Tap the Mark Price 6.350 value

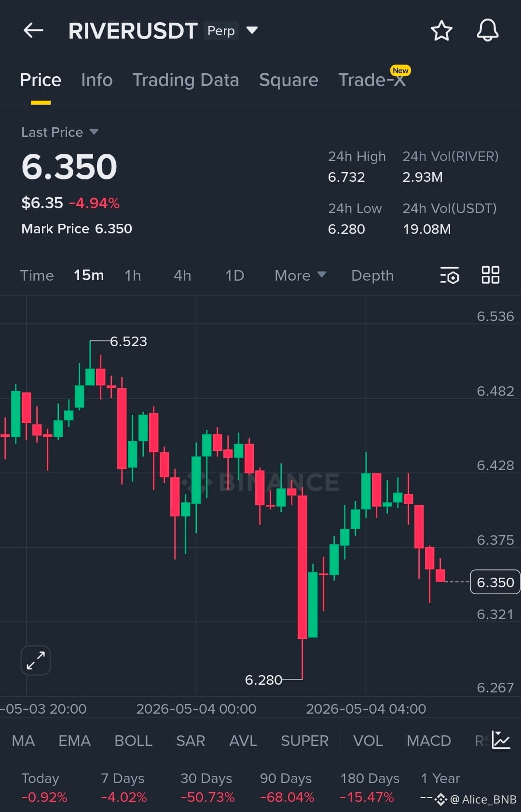(x=113, y=229)
